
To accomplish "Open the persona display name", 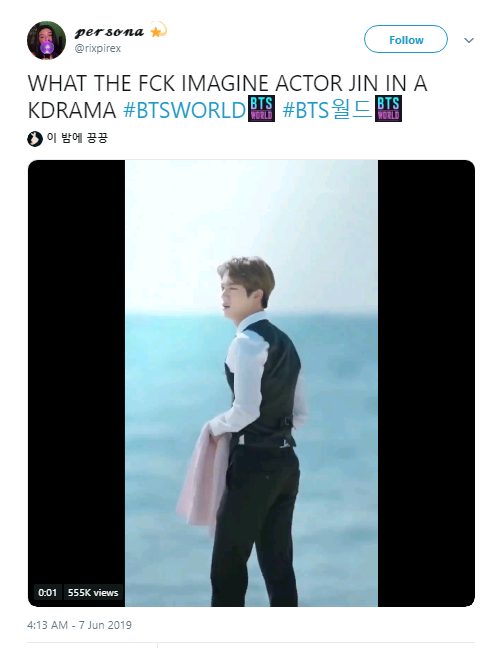I will [x=109, y=32].
